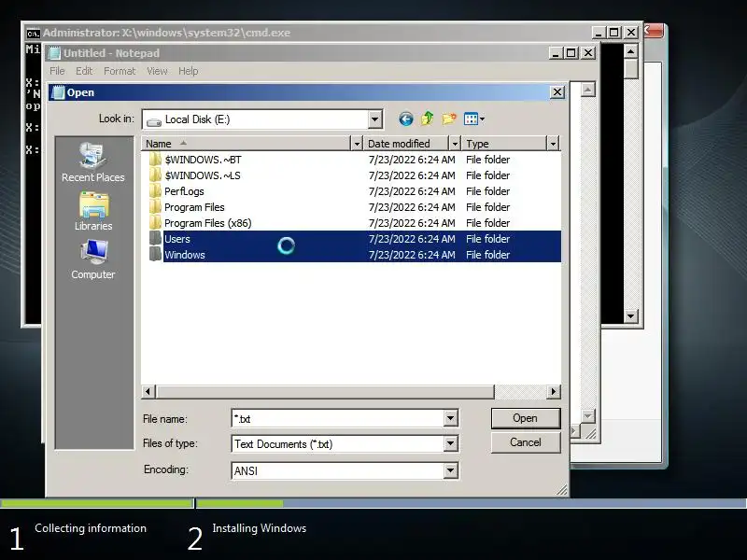Click the Installing Windows progress bar

(472, 503)
